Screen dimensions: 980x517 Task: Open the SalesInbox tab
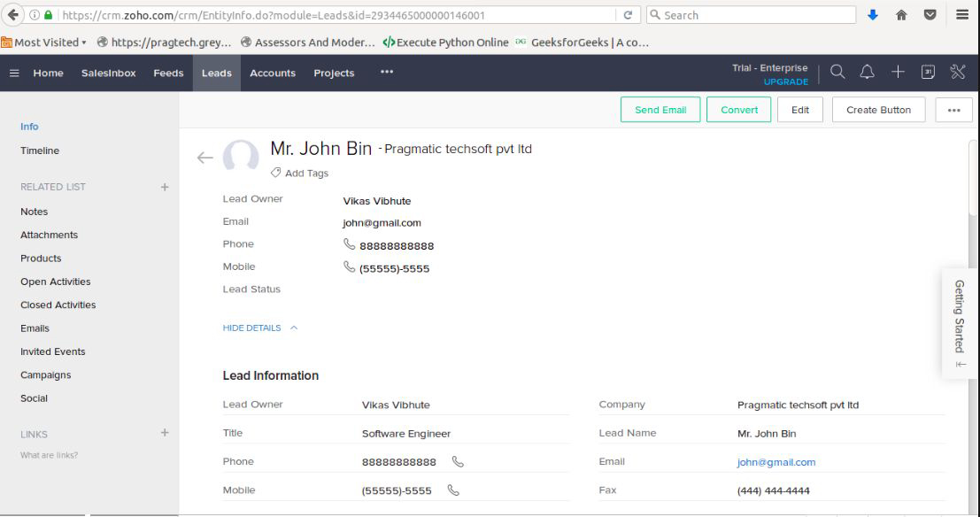108,73
